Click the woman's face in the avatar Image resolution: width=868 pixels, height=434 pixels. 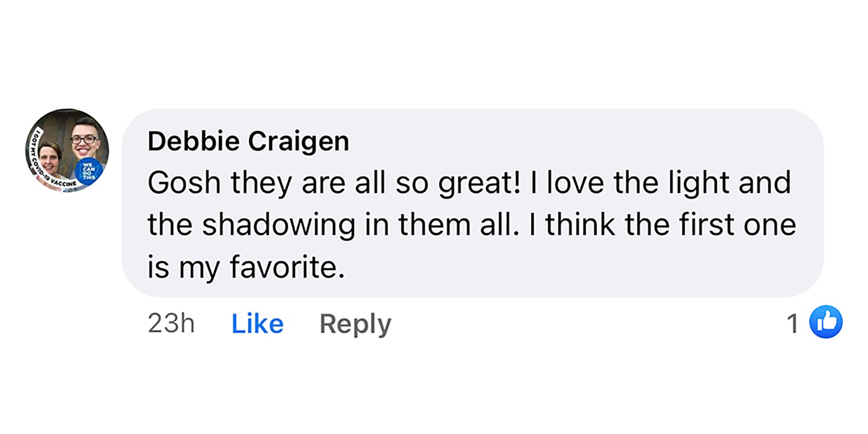click(x=51, y=156)
